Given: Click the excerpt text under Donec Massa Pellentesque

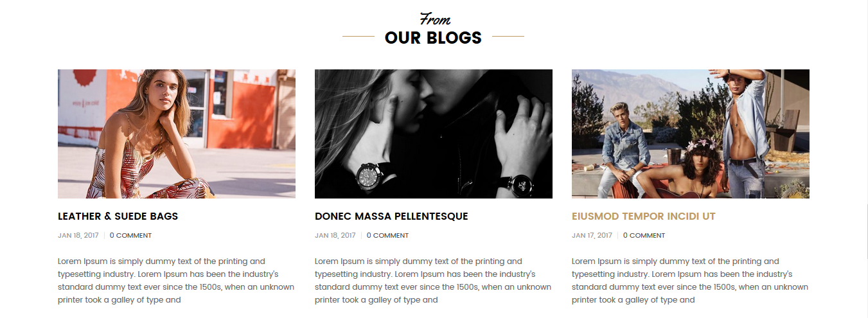Looking at the screenshot, I should (433, 281).
